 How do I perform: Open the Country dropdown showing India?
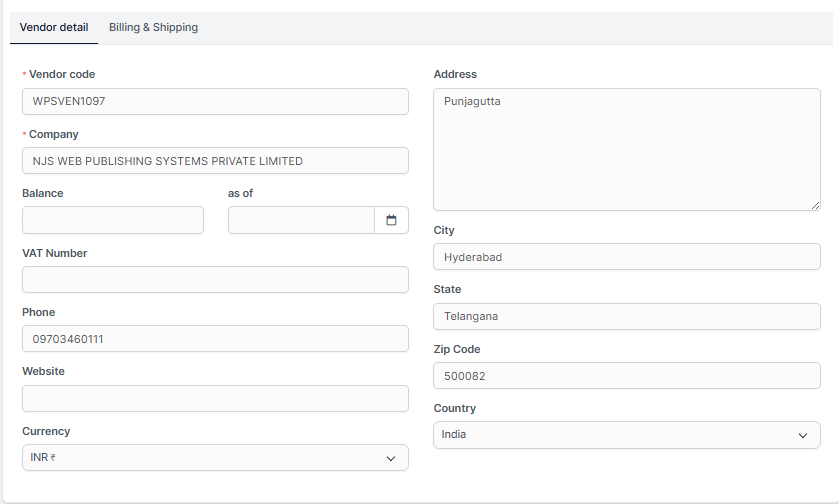626,435
